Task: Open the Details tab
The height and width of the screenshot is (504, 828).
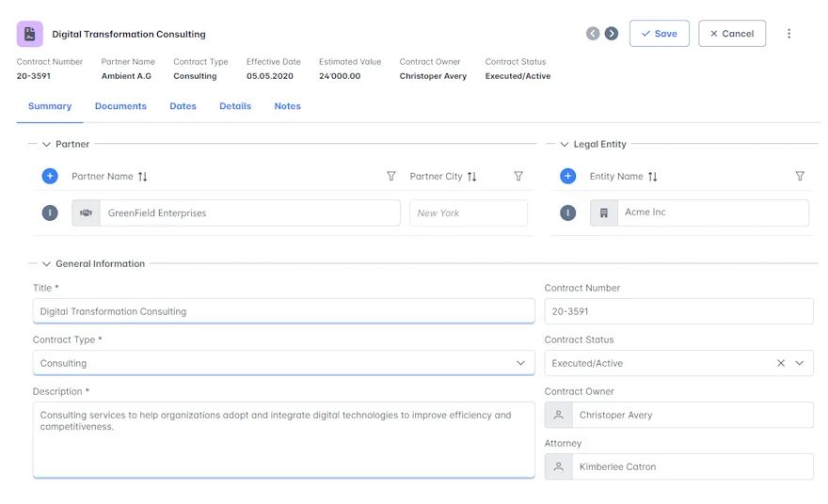Action: [x=235, y=106]
